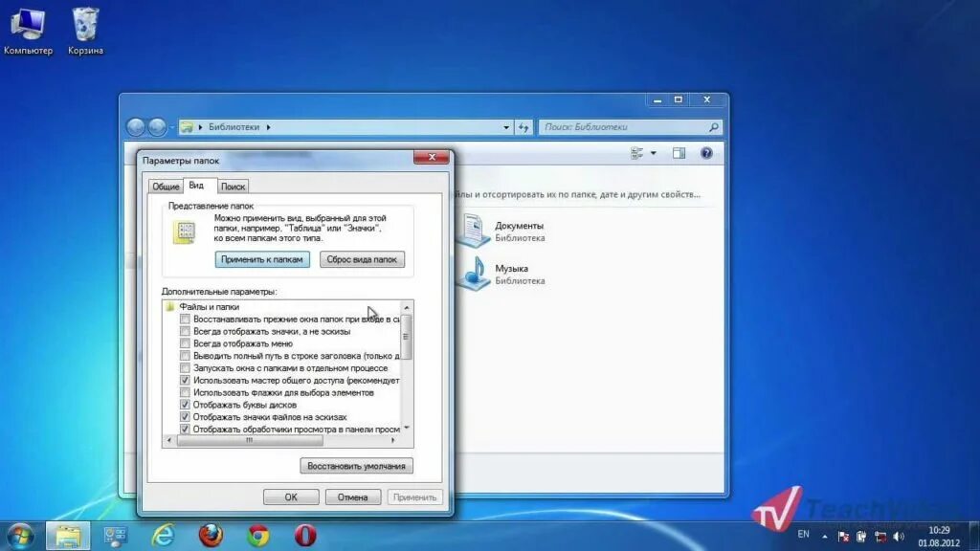The width and height of the screenshot is (980, 551).
Task: Select the 'Вид' tab
Action: coord(197,186)
